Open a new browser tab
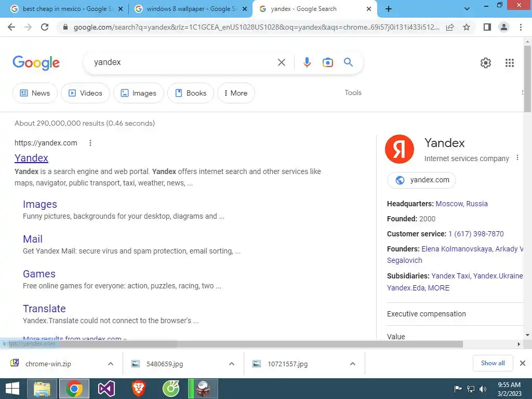Image resolution: width=532 pixels, height=399 pixels. click(389, 9)
